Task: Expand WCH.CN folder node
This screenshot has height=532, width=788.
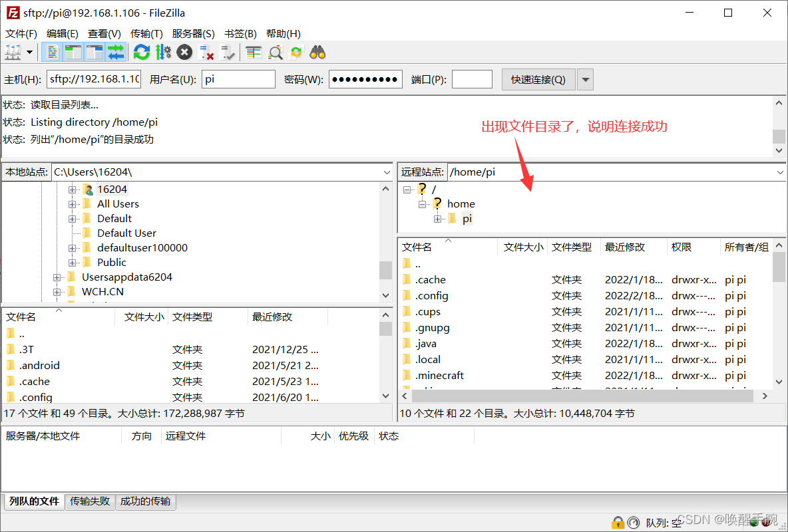Action: tap(57, 292)
